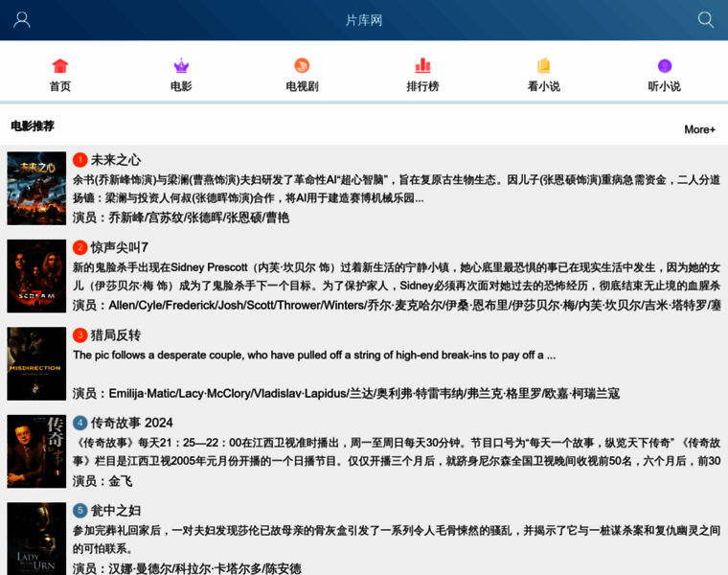
Task: Click the 瓮中之妇 synopsis text
Action: pyautogui.click(x=397, y=540)
